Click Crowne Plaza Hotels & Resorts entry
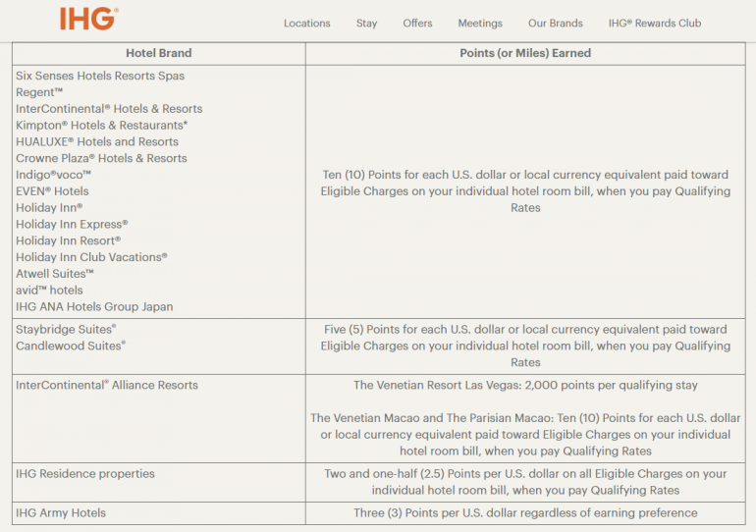This screenshot has width=756, height=532. coord(101,158)
